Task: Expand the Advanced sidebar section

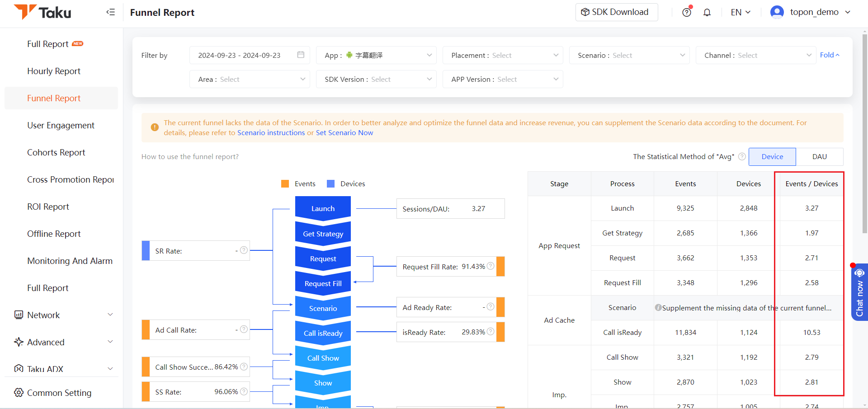Action: coord(63,342)
